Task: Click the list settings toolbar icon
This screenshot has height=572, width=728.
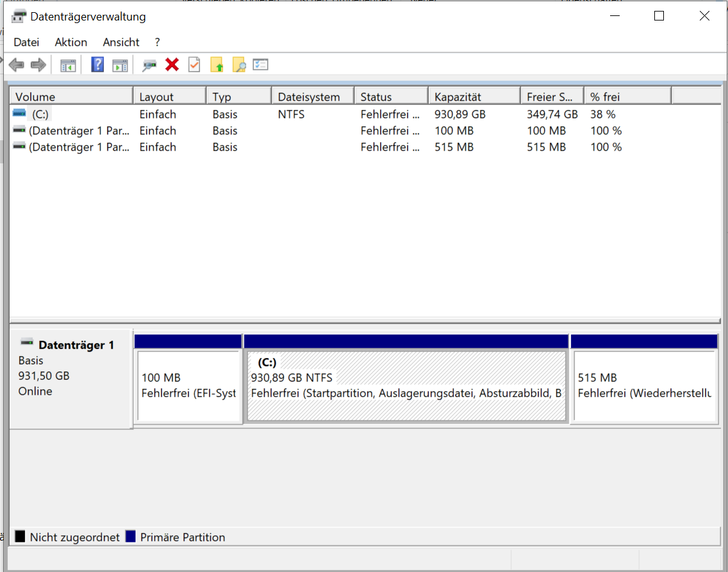Action: click(260, 65)
